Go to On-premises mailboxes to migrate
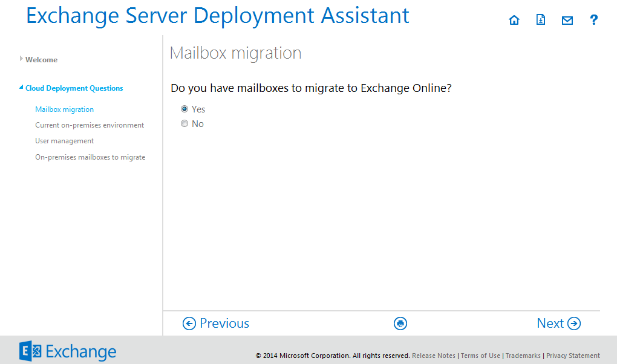The width and height of the screenshot is (617, 364). pos(90,157)
